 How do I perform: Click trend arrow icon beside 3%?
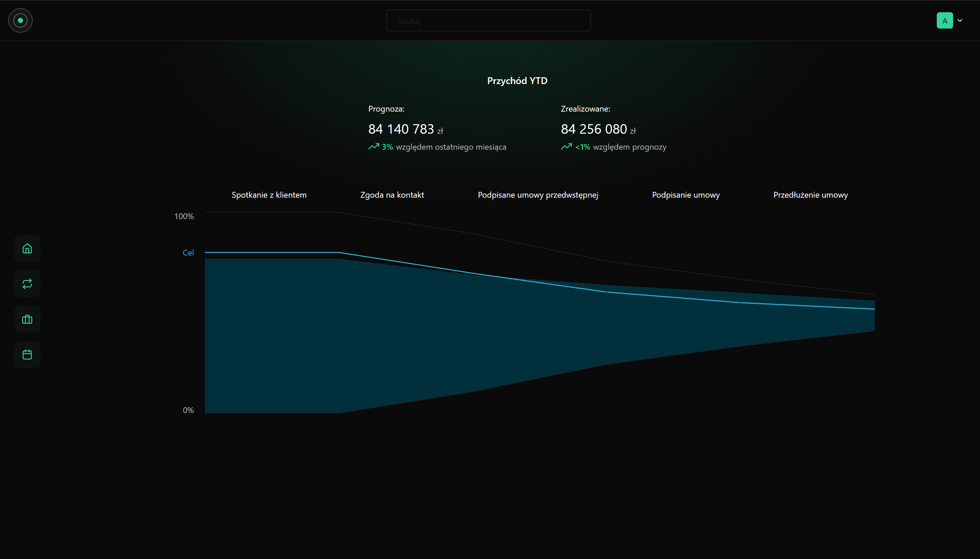point(373,147)
